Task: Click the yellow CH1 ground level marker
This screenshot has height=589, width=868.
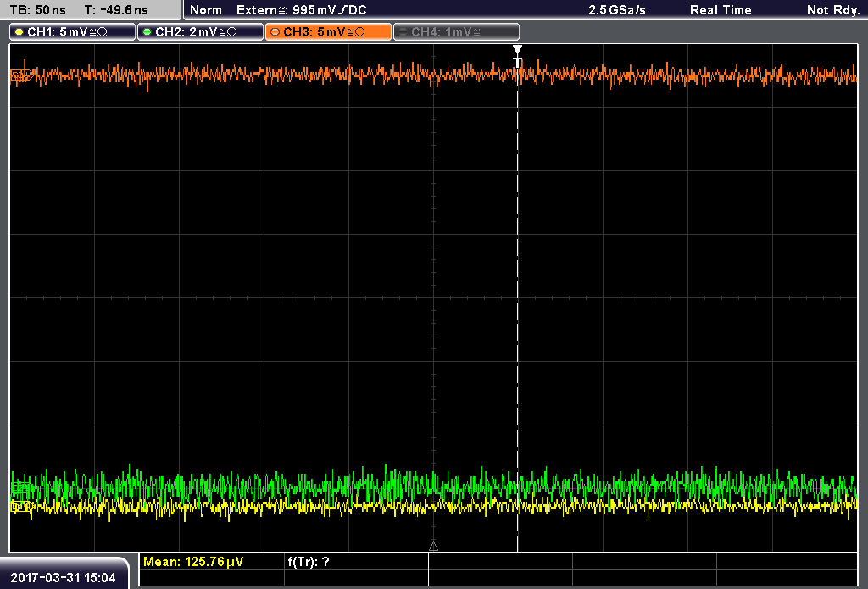Action: (20, 506)
